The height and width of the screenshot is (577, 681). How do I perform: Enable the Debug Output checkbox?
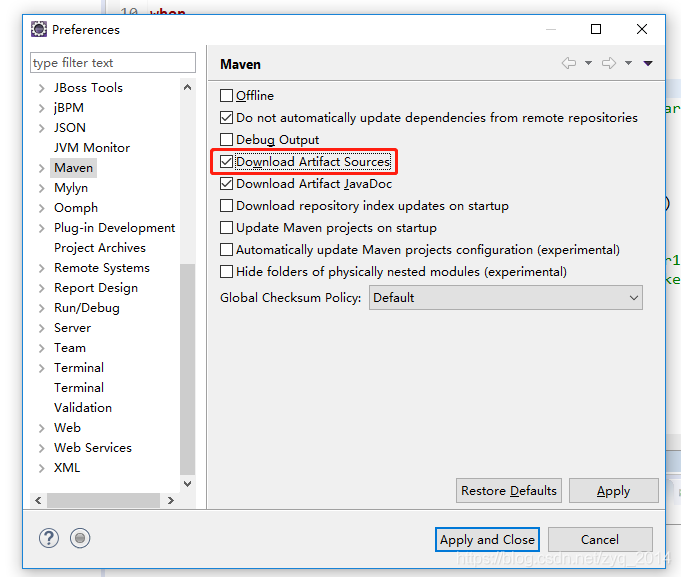point(226,140)
